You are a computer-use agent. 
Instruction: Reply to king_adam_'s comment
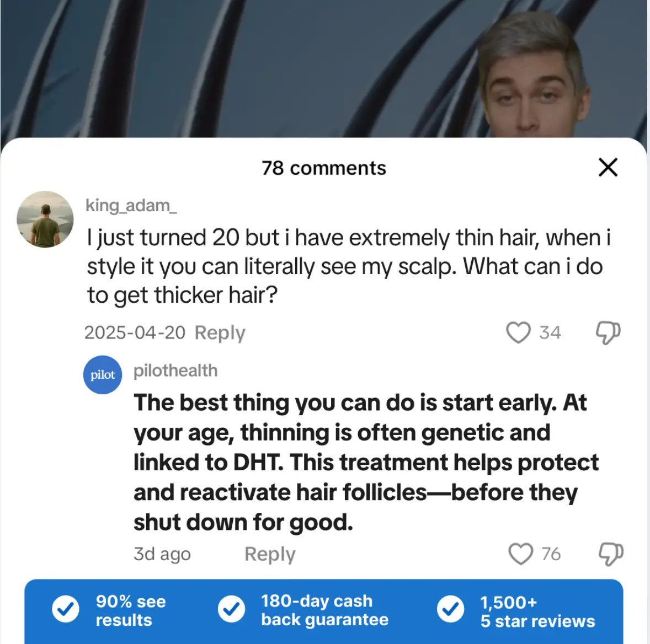coord(220,332)
